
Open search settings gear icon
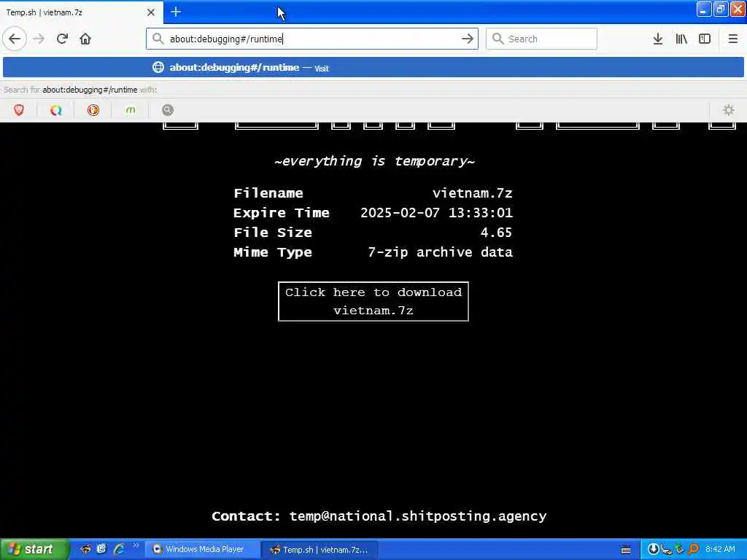[x=729, y=111]
